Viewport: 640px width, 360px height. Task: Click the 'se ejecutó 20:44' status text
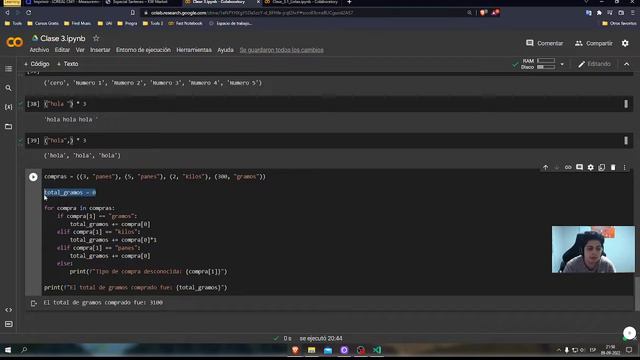(x=321, y=338)
